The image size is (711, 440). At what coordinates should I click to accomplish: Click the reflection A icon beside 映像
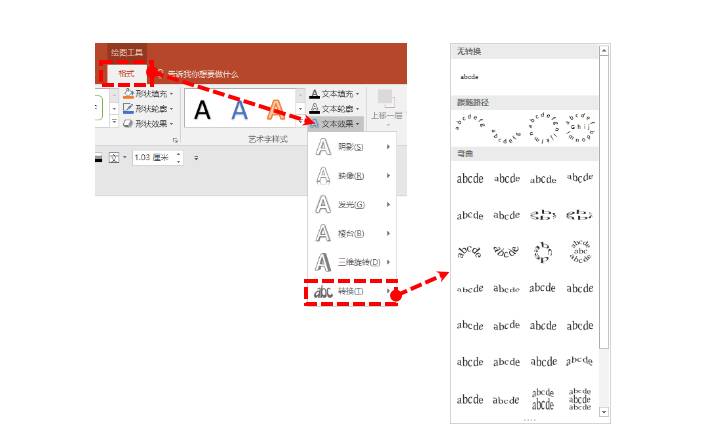pos(323,176)
